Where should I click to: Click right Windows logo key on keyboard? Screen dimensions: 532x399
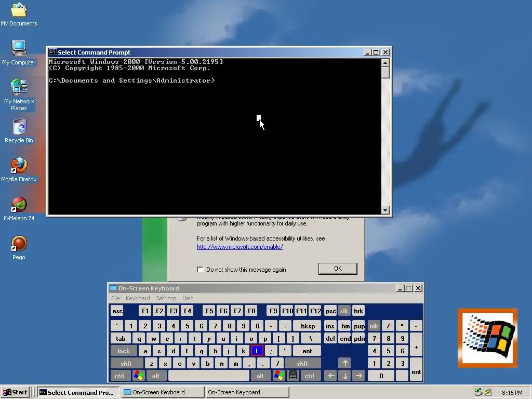click(279, 376)
